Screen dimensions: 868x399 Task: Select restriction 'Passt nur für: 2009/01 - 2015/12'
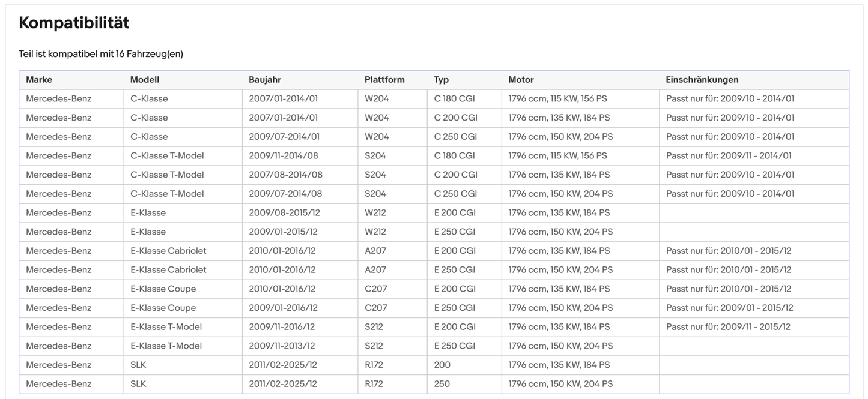[729, 308]
